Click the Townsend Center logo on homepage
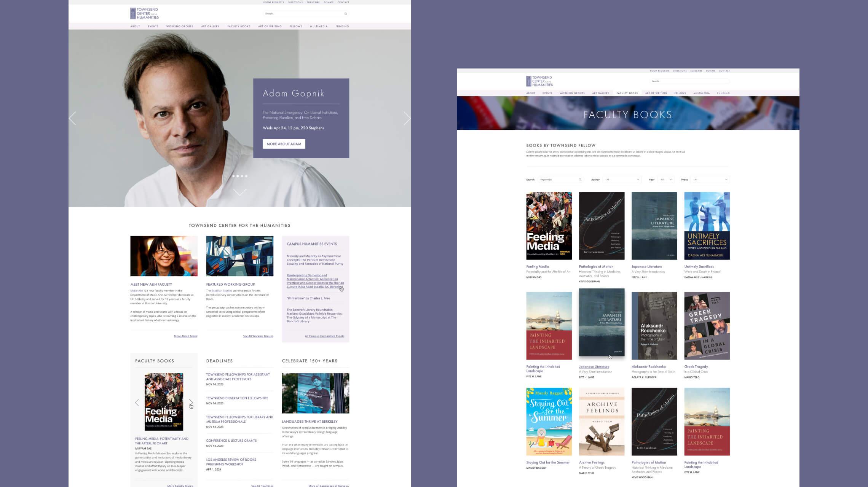 144,13
